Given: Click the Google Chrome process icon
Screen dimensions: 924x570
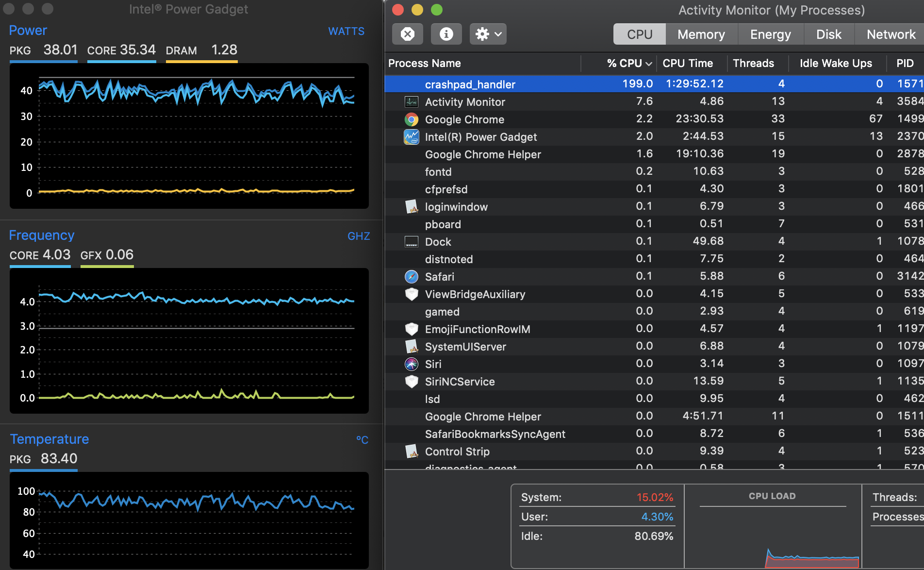Looking at the screenshot, I should 412,119.
